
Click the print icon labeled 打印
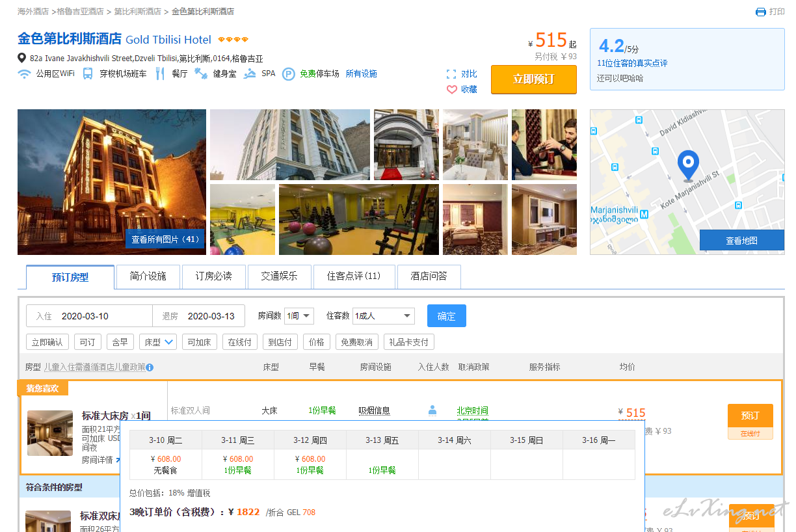point(760,12)
